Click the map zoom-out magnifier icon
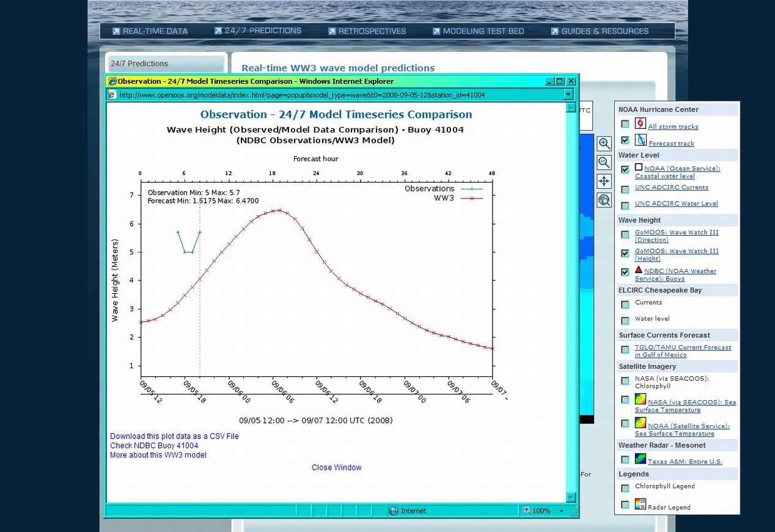Screen dimensions: 775x532 coord(604,162)
